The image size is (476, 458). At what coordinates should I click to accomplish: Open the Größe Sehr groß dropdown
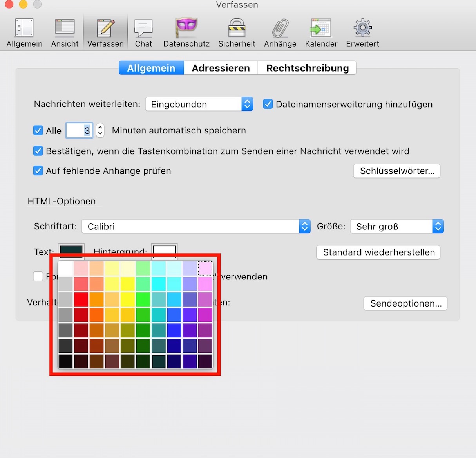click(x=397, y=226)
